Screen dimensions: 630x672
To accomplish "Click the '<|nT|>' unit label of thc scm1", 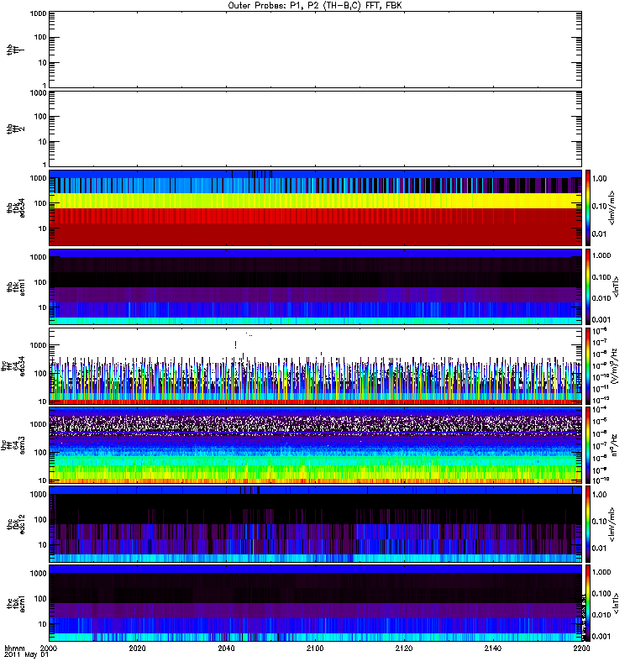I will point(617,603).
